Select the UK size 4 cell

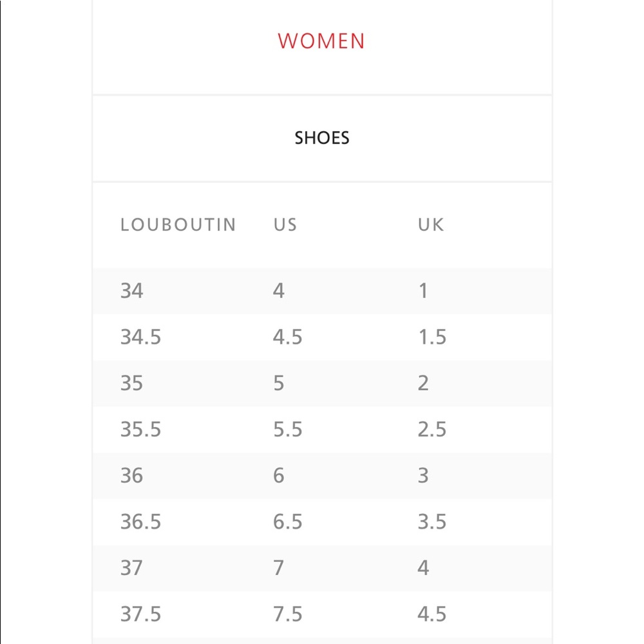tap(424, 568)
